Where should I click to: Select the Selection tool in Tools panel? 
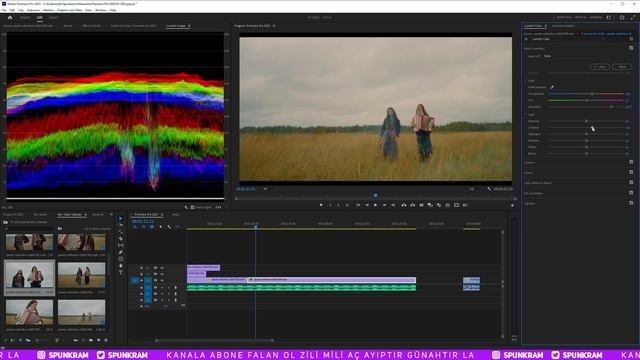pos(120,218)
